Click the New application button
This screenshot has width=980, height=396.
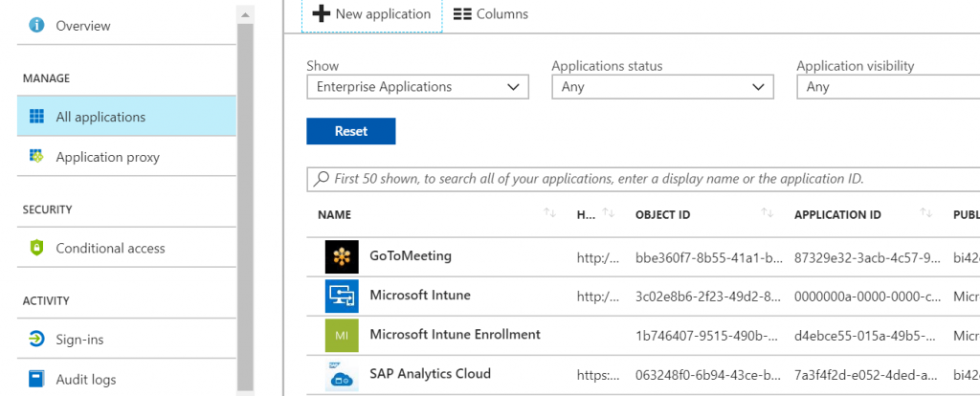pyautogui.click(x=372, y=14)
